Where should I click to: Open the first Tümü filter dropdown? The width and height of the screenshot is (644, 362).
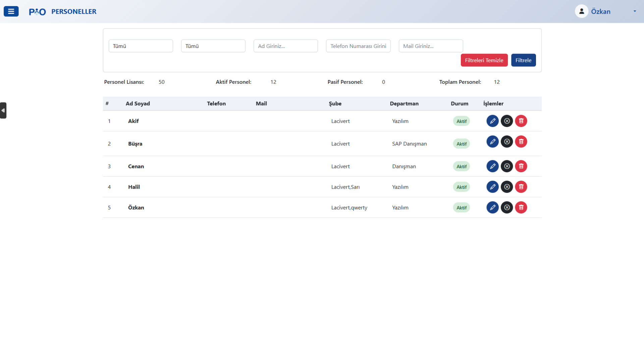click(141, 46)
